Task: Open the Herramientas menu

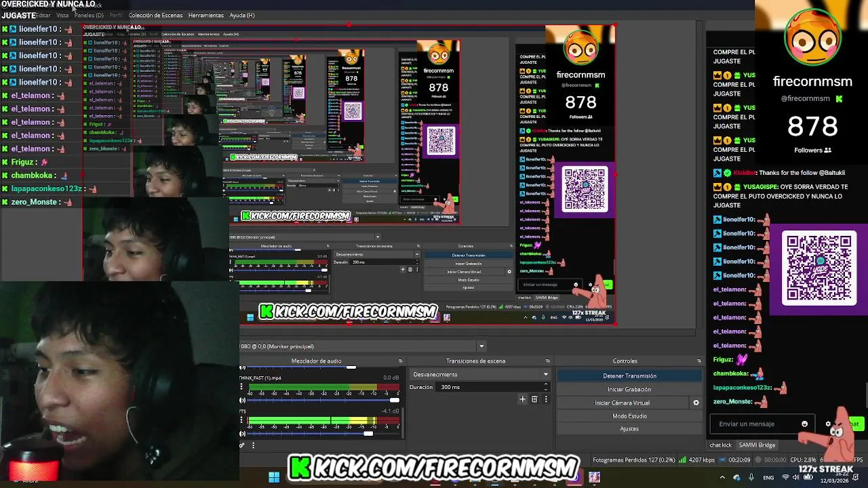Action: [x=205, y=15]
